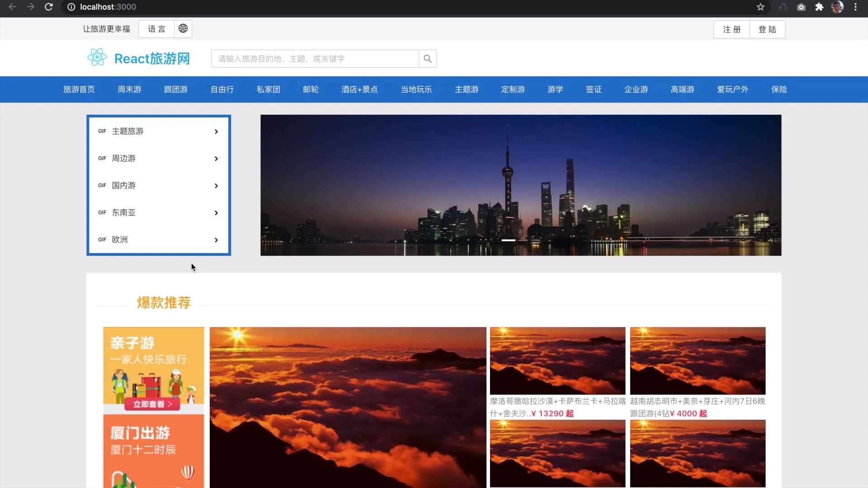Open the 自由行 nav item
868x488 pixels.
point(222,89)
